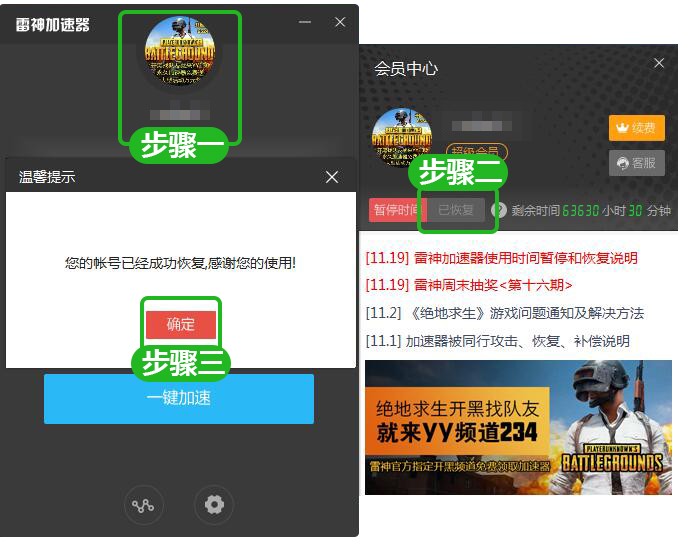This screenshot has width=678, height=537.
Task: Close the 温馨提示 dialog
Action: coord(332,177)
